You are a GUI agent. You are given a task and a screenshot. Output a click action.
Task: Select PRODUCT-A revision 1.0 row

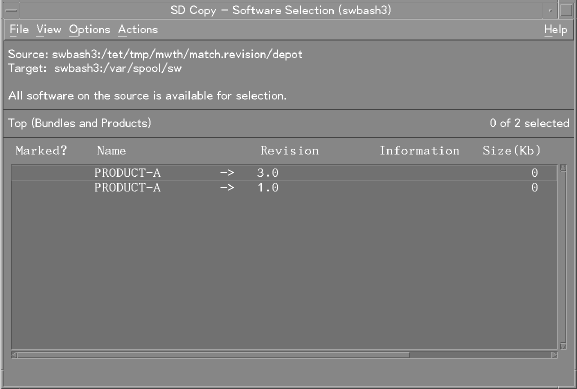tap(284, 188)
